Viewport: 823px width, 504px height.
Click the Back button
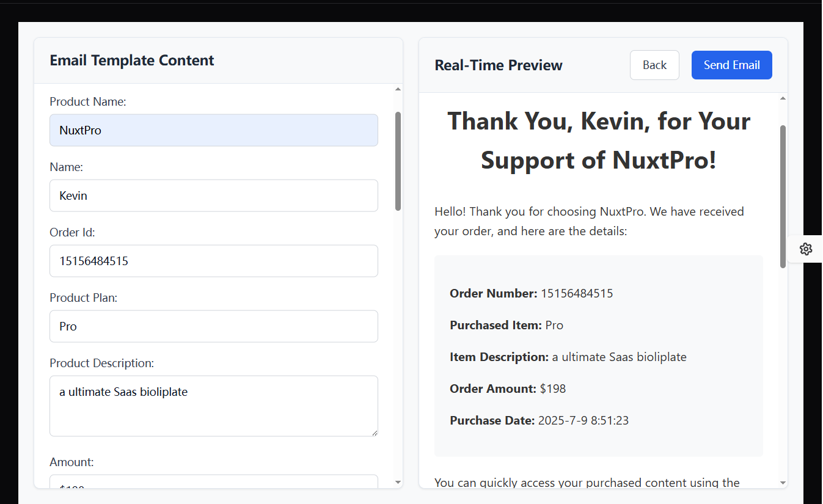coord(654,65)
